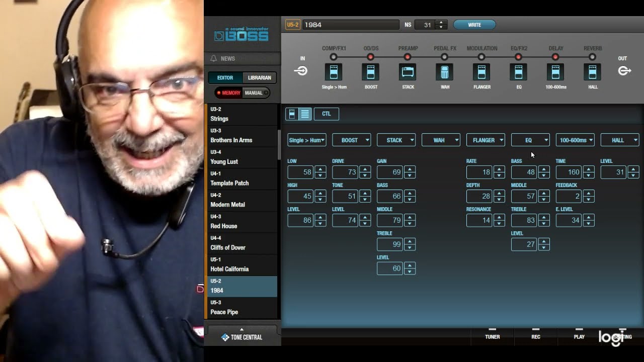Open the HALL reverb type dropdown
Screen dimensions: 644x362
point(620,140)
